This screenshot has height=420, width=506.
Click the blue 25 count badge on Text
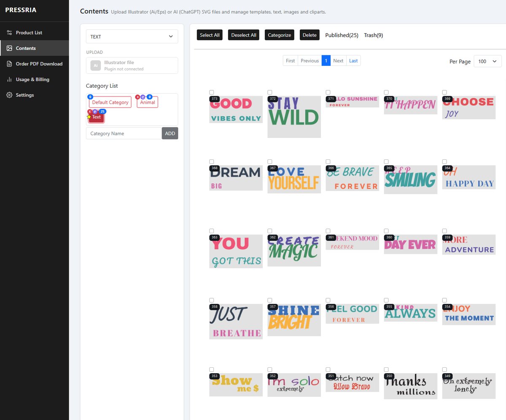pyautogui.click(x=102, y=112)
